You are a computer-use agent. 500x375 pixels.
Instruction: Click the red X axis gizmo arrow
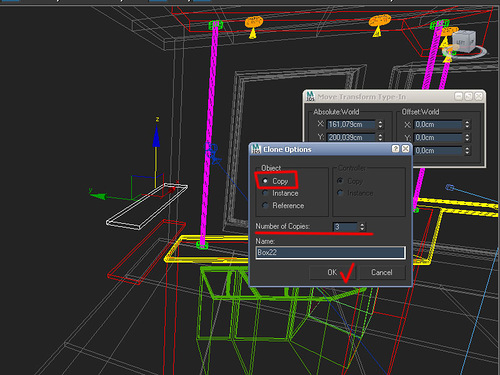(x=171, y=190)
